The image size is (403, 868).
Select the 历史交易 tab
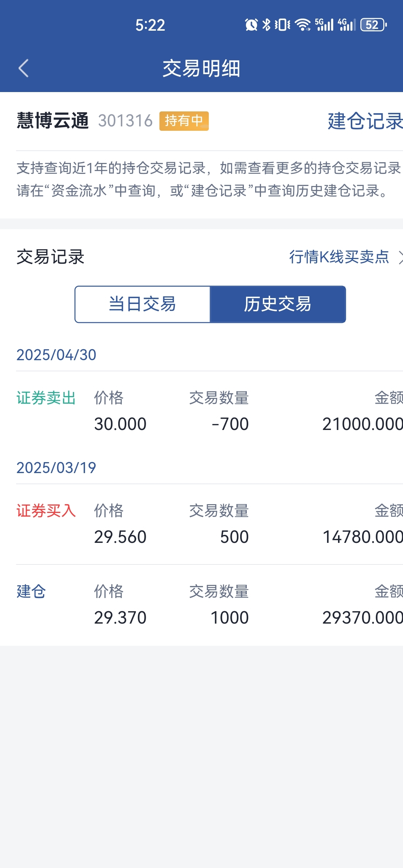click(278, 304)
